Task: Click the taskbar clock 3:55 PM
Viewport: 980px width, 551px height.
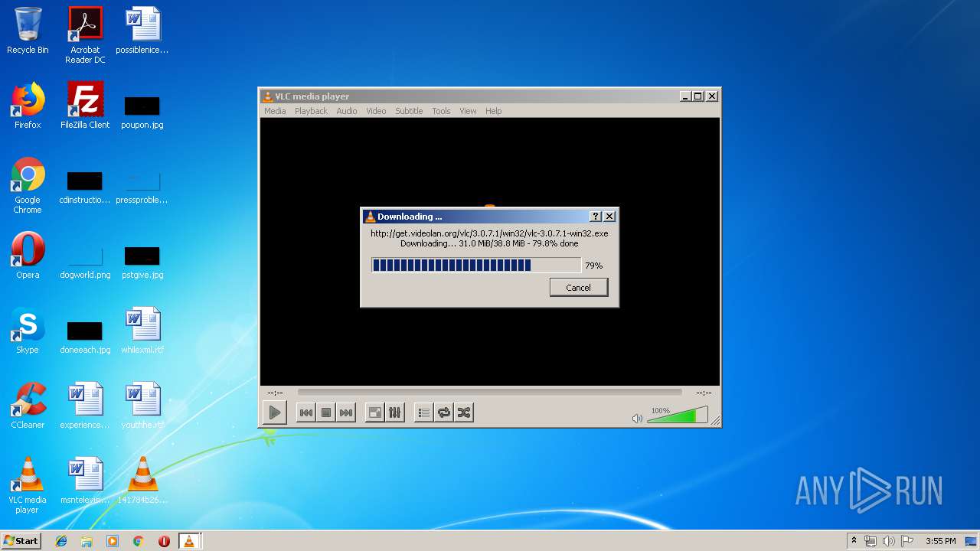Action: tap(940, 541)
